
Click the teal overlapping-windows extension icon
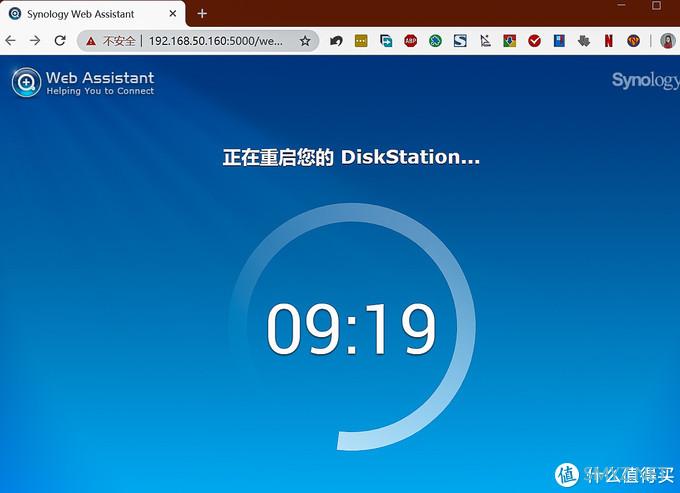pyautogui.click(x=386, y=41)
